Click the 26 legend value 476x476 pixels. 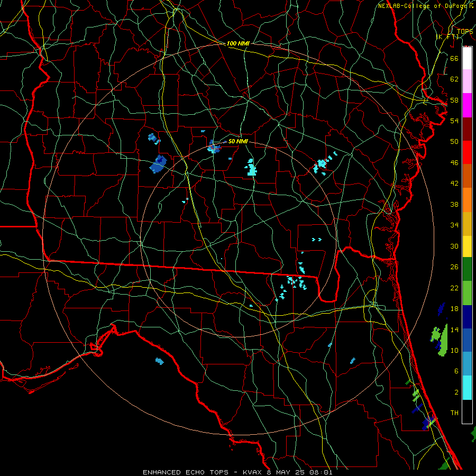454,267
